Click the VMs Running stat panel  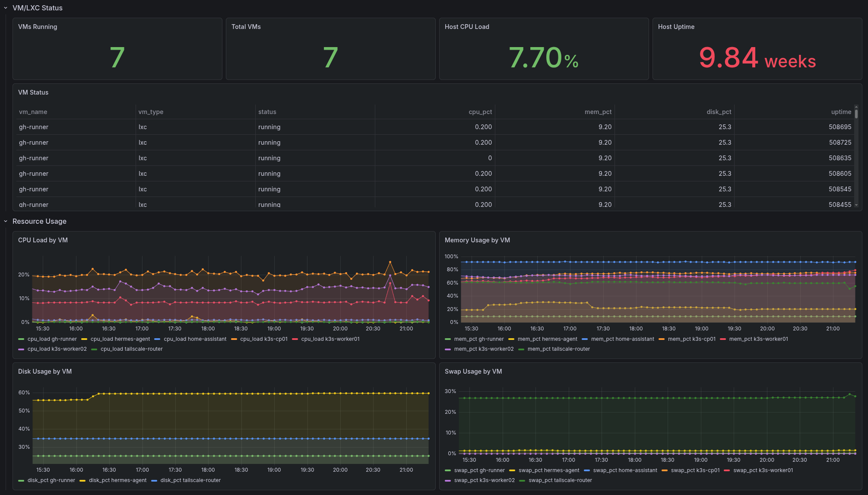pyautogui.click(x=117, y=49)
